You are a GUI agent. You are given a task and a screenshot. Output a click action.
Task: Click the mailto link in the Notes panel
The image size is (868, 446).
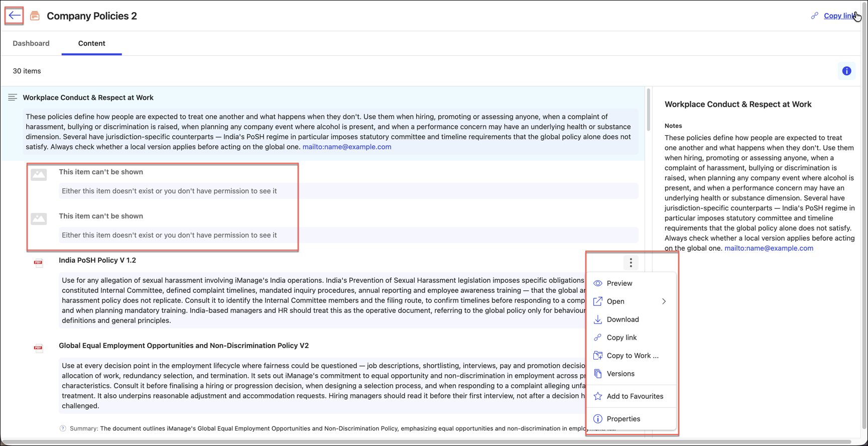[x=769, y=248]
